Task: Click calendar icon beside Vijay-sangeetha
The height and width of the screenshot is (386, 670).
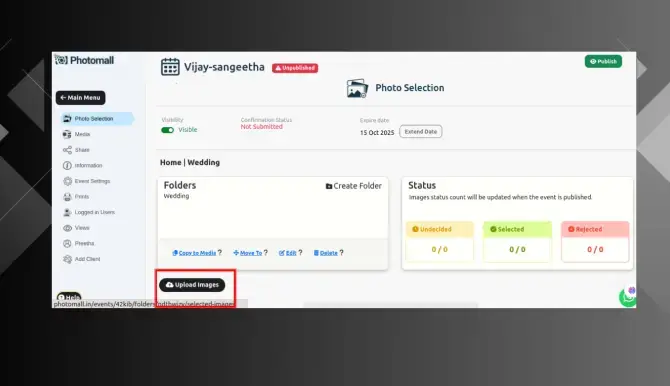Action: pos(170,67)
